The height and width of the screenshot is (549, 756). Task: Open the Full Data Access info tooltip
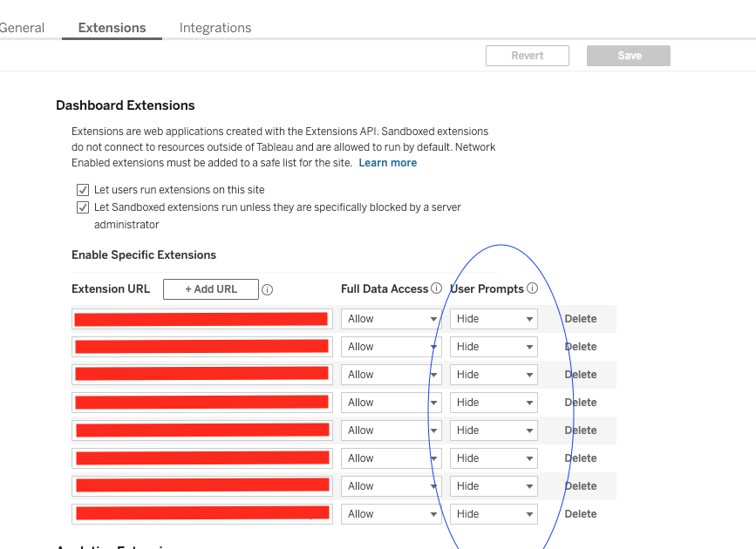(436, 288)
